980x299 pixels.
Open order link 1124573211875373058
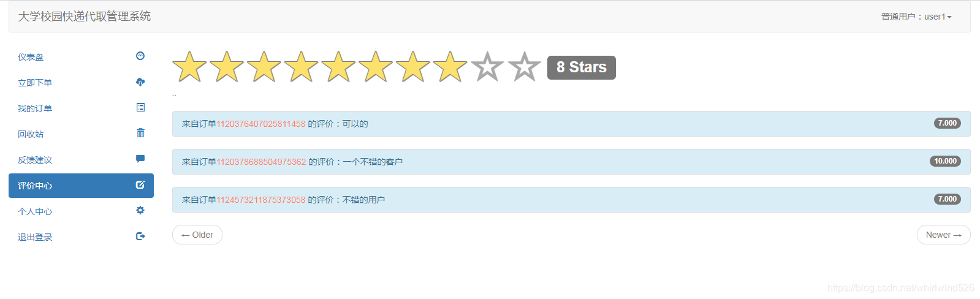click(260, 200)
